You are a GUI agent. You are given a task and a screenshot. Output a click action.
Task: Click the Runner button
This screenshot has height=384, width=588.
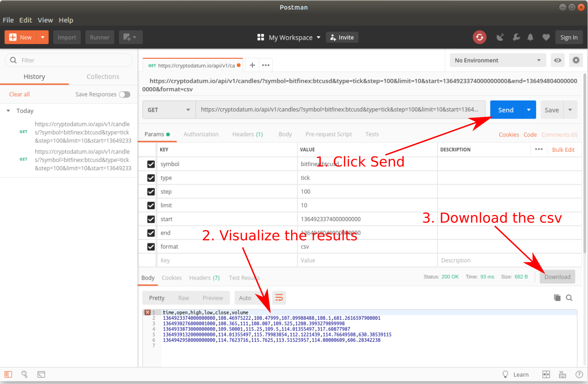[99, 37]
